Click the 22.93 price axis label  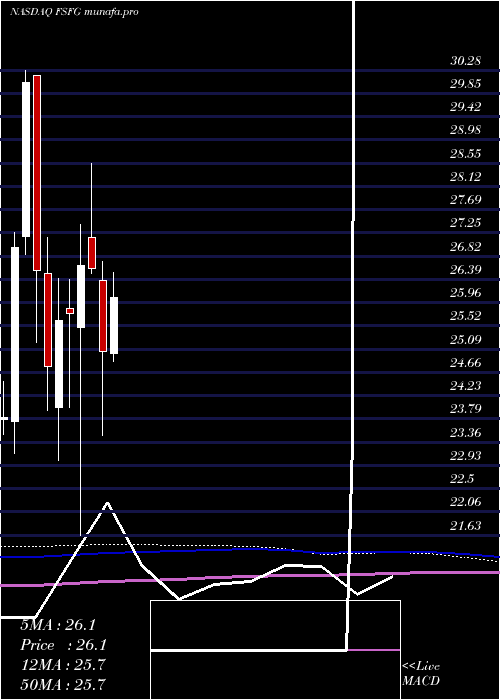pos(465,456)
